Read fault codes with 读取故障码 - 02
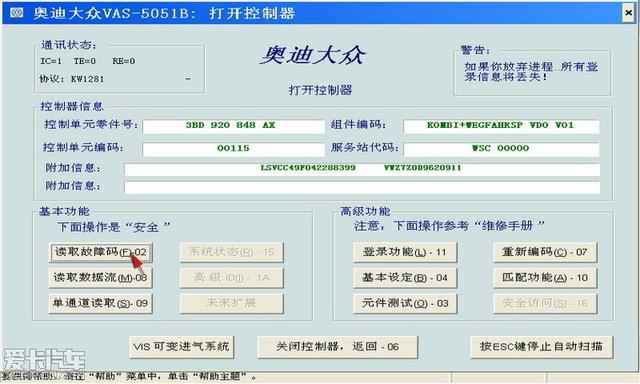 click(100, 252)
